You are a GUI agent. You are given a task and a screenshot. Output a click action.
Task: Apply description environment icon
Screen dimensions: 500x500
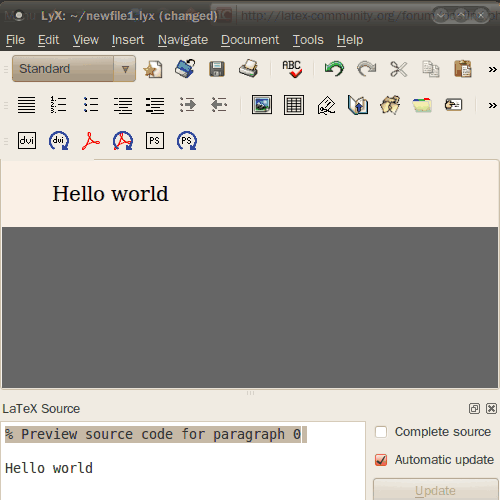click(x=155, y=105)
